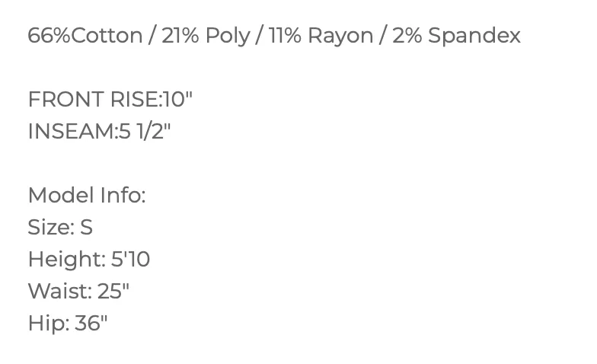597x364 pixels.
Task: Click the word 'Poly'
Action: 228,37
